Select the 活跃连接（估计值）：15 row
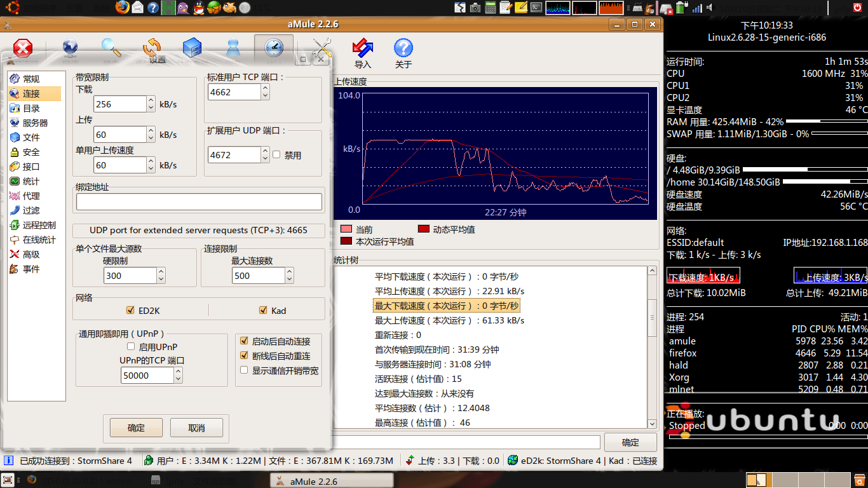The width and height of the screenshot is (868, 488). (418, 379)
